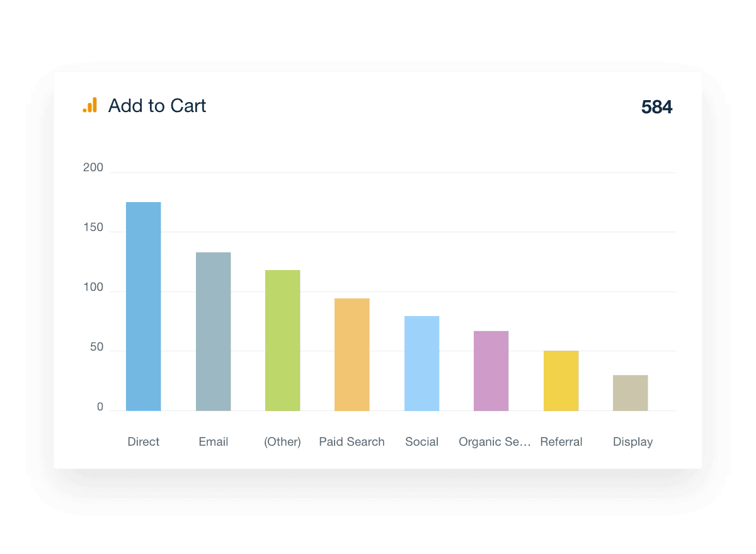Click the 200 y-axis gridline label
The height and width of the screenshot is (554, 756).
pos(93,167)
